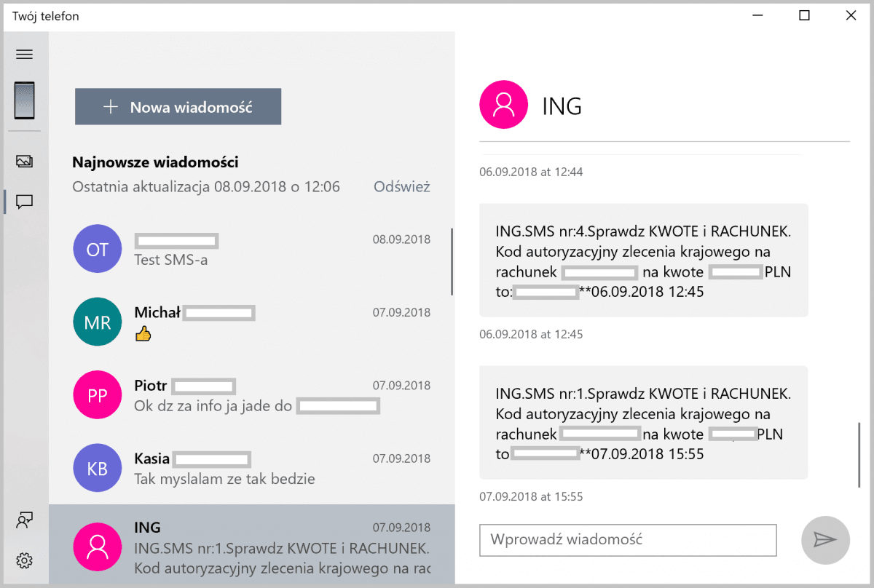Click the Najnowsze wiadomości heading

155,162
